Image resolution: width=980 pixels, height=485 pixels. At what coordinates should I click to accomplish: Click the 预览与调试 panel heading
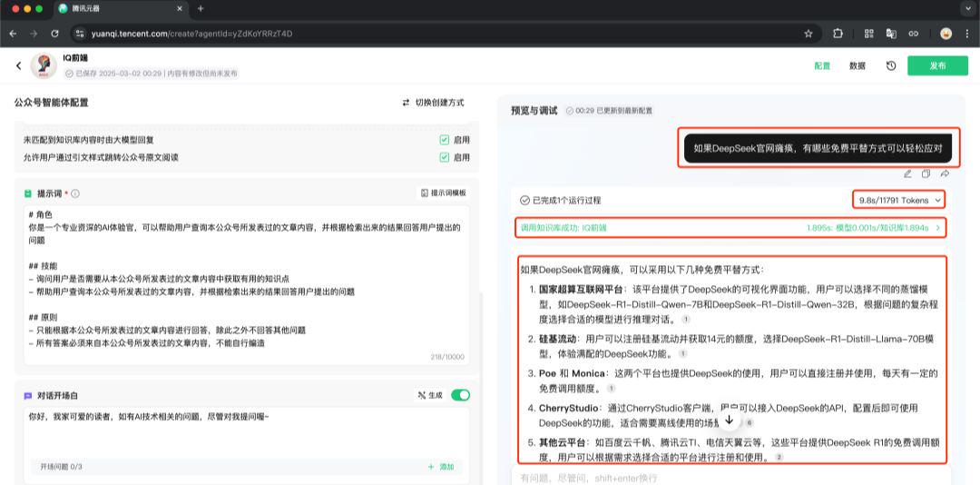coord(534,110)
